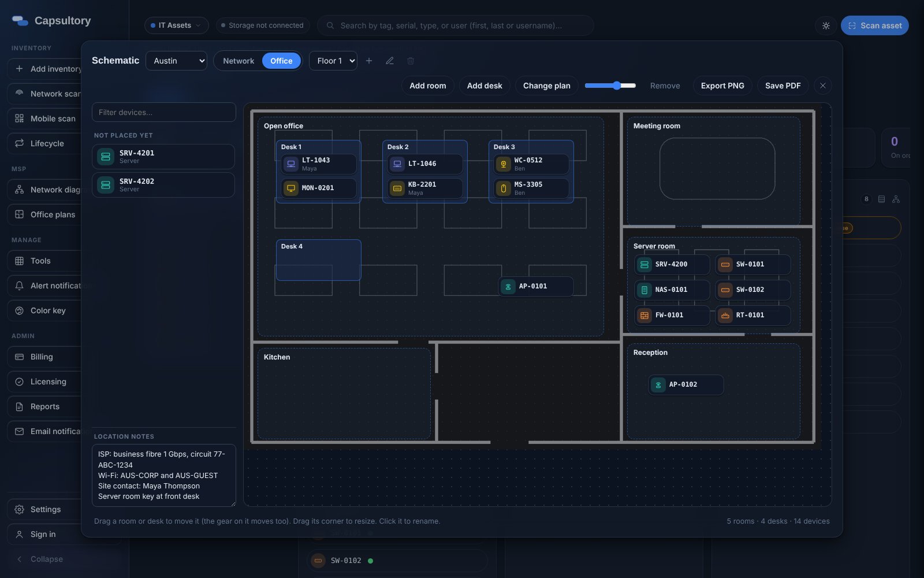
Task: Close the Schematic dialog
Action: point(823,86)
